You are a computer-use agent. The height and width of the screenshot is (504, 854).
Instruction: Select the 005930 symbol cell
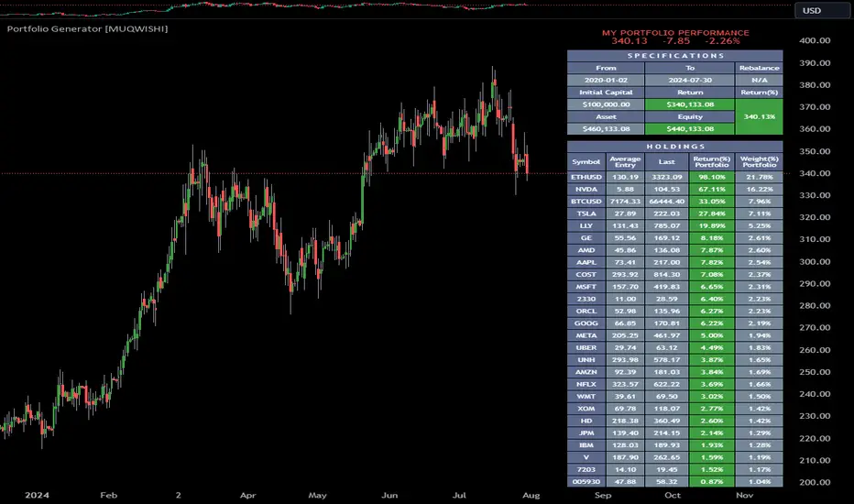(x=586, y=482)
